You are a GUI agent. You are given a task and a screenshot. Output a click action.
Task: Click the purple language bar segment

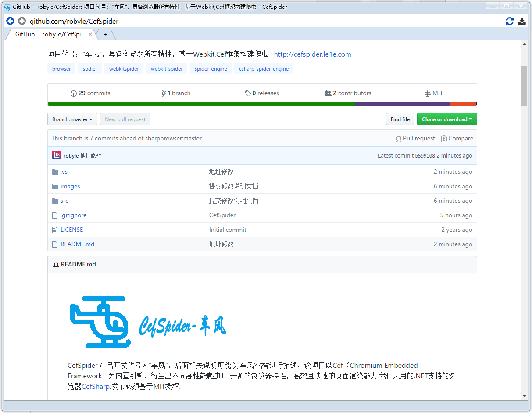(x=402, y=104)
